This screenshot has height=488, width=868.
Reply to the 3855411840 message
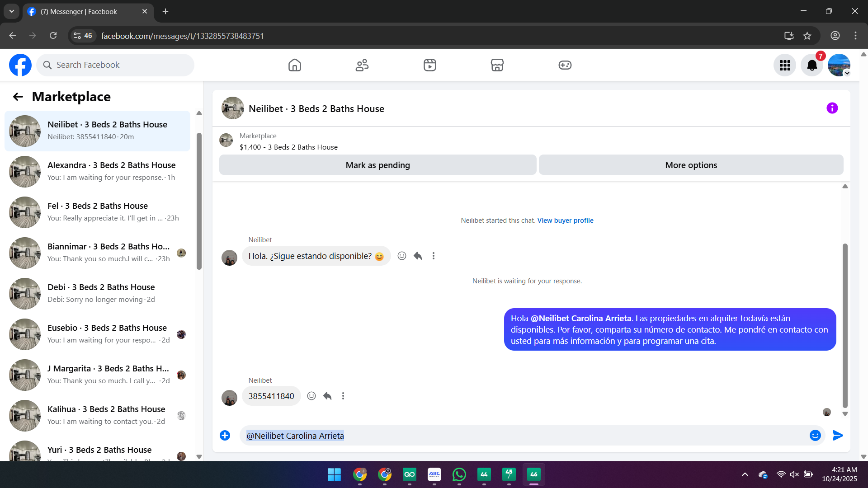327,396
